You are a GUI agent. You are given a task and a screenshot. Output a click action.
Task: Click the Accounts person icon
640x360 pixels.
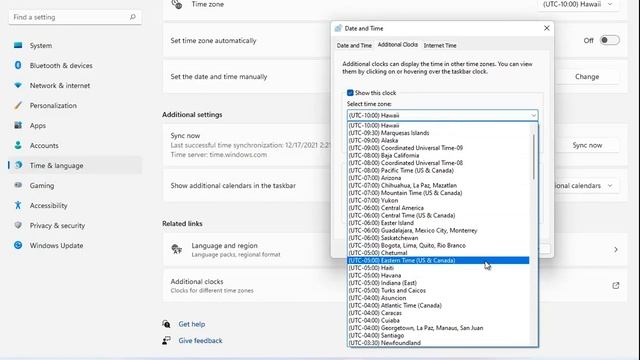pos(18,145)
